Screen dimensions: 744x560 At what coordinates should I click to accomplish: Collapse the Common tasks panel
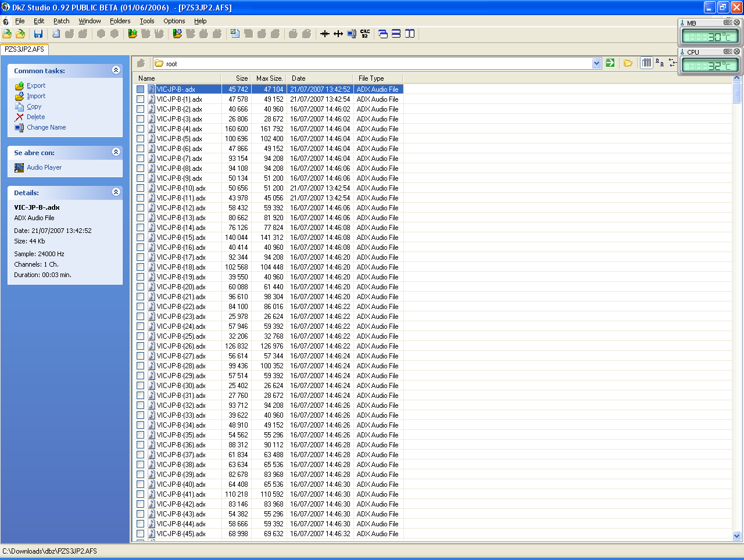pyautogui.click(x=116, y=70)
